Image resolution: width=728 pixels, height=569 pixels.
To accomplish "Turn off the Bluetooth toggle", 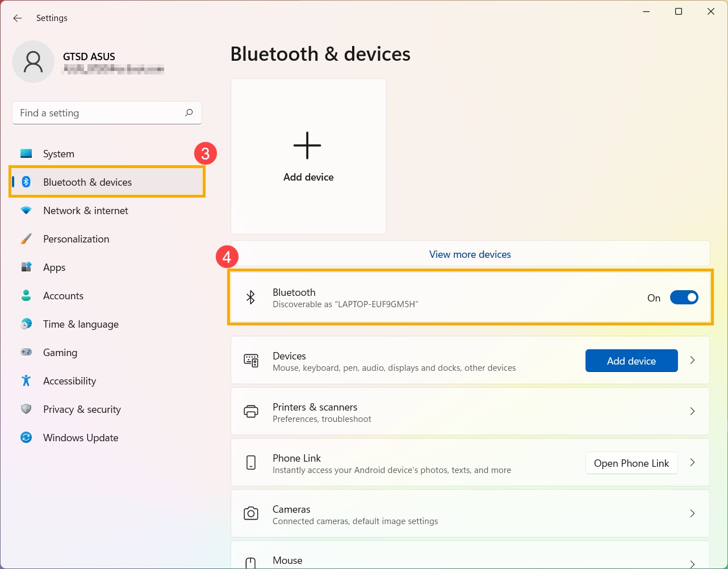I will [x=684, y=297].
